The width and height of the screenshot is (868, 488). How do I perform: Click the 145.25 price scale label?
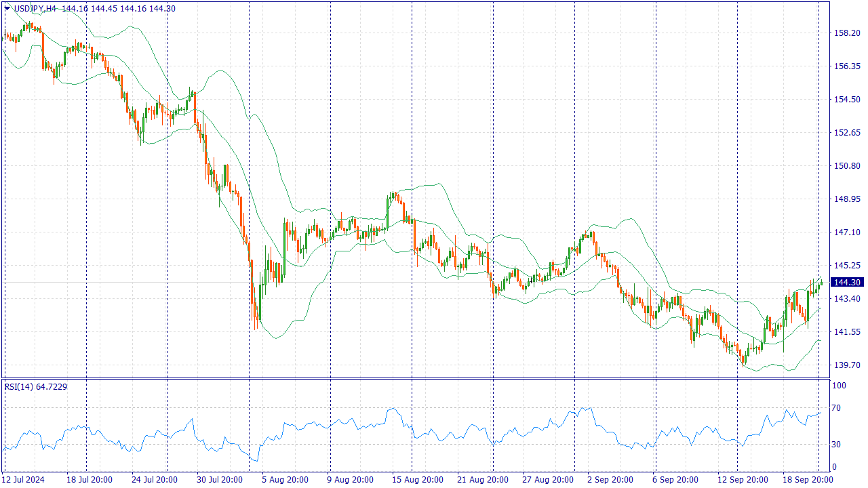[x=847, y=266]
